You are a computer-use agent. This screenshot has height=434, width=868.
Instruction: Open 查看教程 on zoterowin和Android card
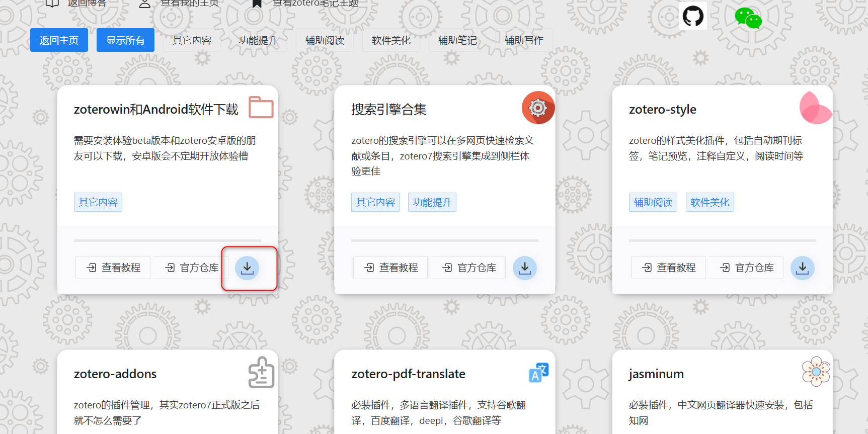[x=113, y=268]
